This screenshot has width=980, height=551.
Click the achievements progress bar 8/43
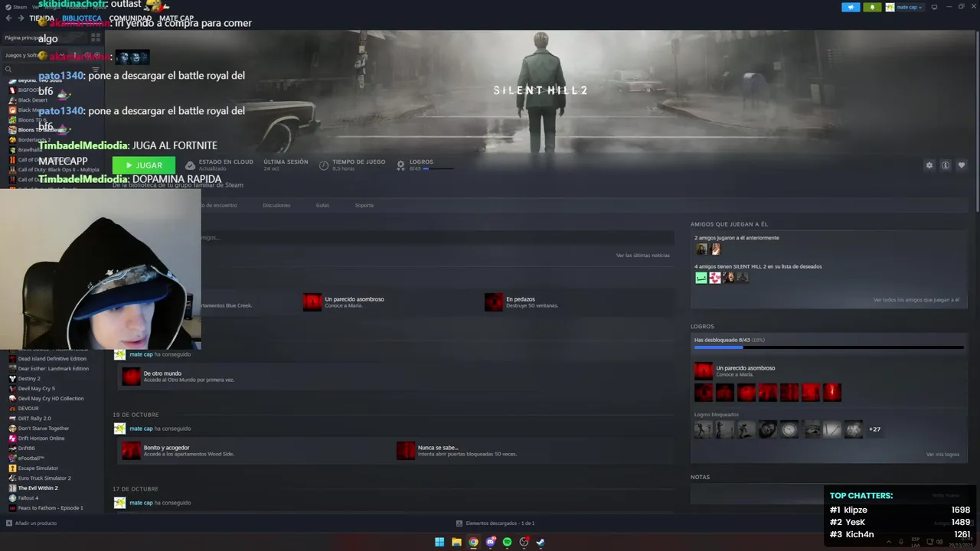pyautogui.click(x=828, y=347)
